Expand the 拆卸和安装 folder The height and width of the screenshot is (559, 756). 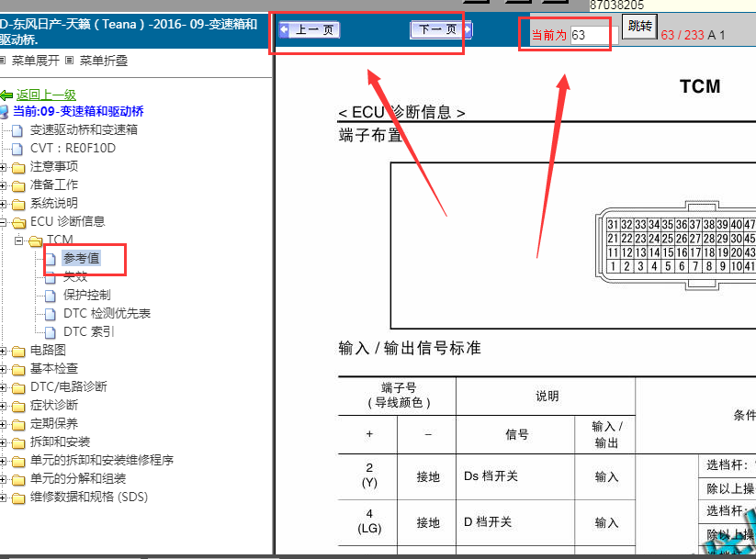pyautogui.click(x=3, y=442)
